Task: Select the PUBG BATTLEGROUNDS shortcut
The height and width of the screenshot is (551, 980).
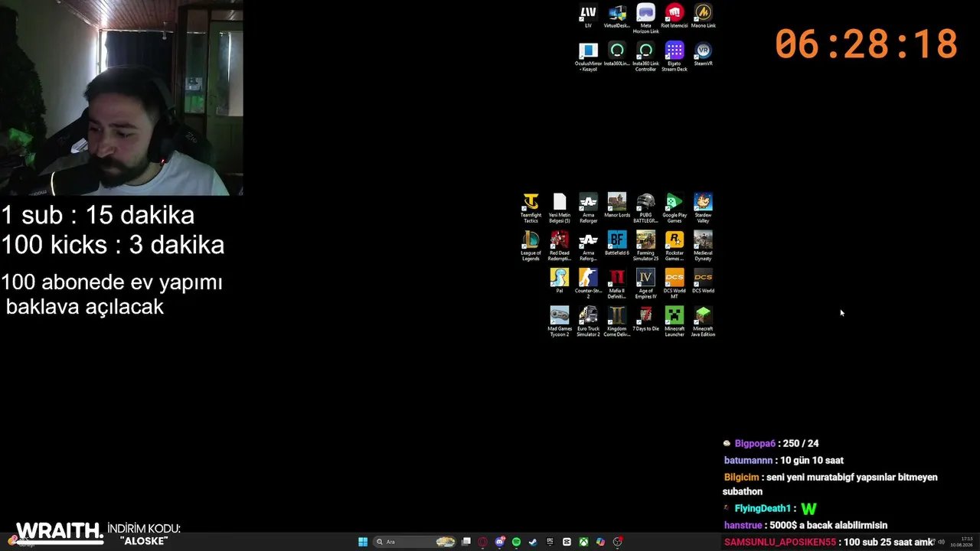Action: [645, 208]
